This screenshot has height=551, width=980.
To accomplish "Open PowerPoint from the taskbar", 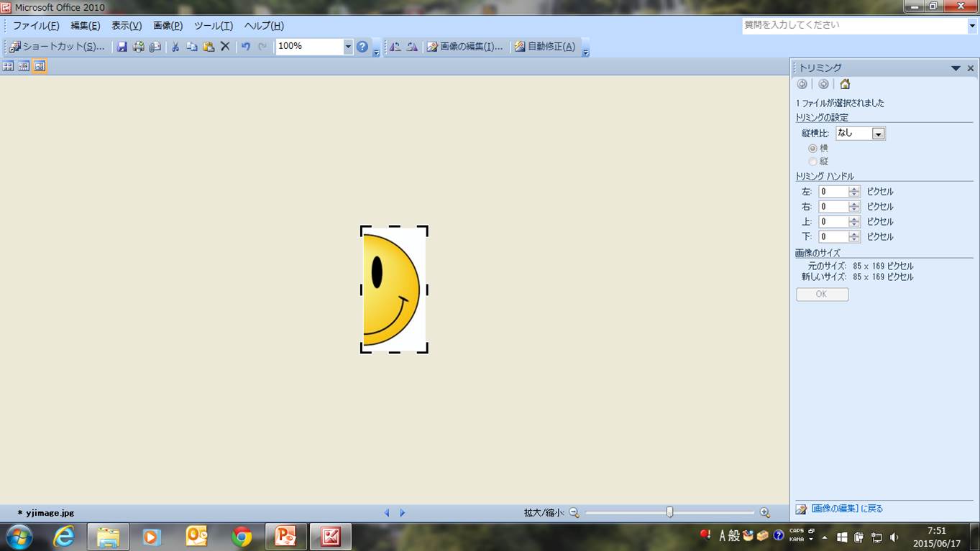I will click(x=286, y=537).
